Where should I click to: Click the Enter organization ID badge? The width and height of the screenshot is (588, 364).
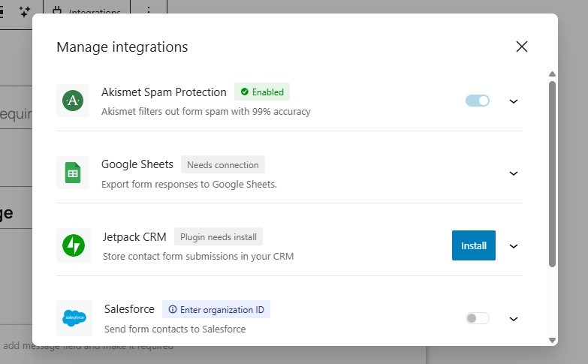point(216,309)
